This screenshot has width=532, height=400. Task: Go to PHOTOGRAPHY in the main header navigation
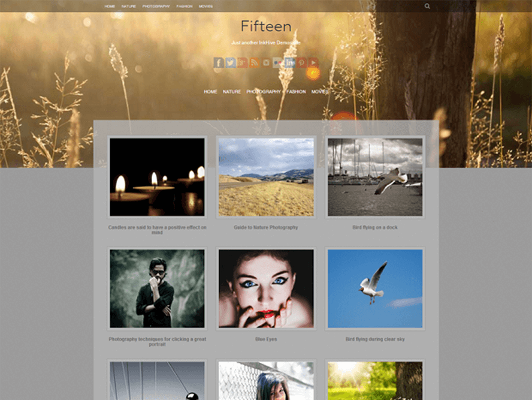click(264, 92)
